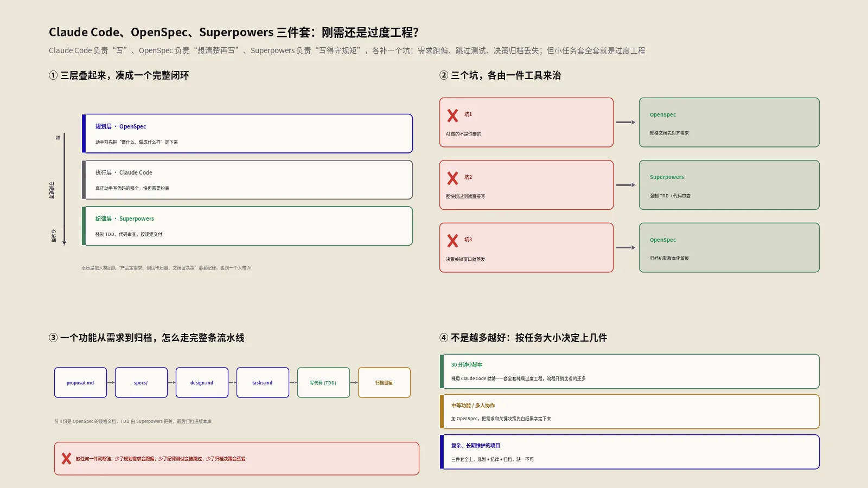Image resolution: width=868 pixels, height=488 pixels.
Task: Click the 坑1 card 'AI 做的不是你要的'
Action: click(x=526, y=123)
